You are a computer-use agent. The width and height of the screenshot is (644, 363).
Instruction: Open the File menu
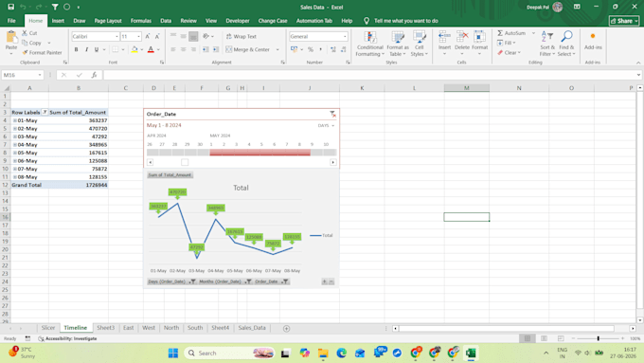11,21
